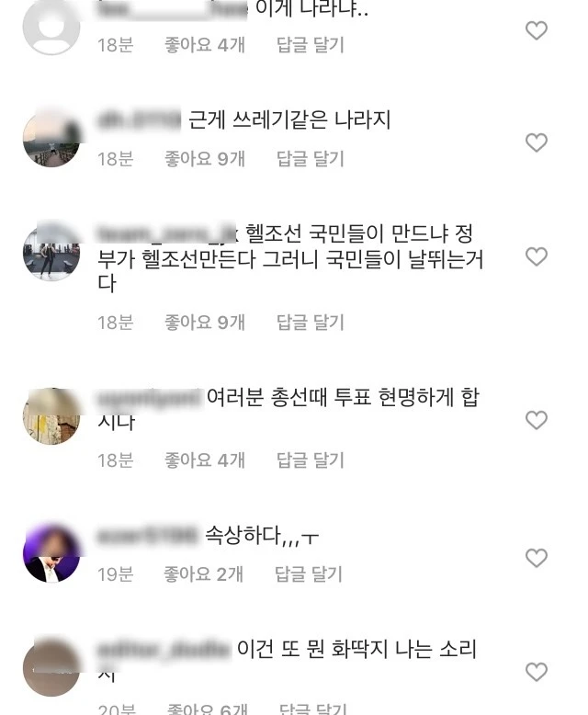The image size is (588, 715).
Task: View likes '좋아요 4개' on first comment
Action: click(x=205, y=45)
